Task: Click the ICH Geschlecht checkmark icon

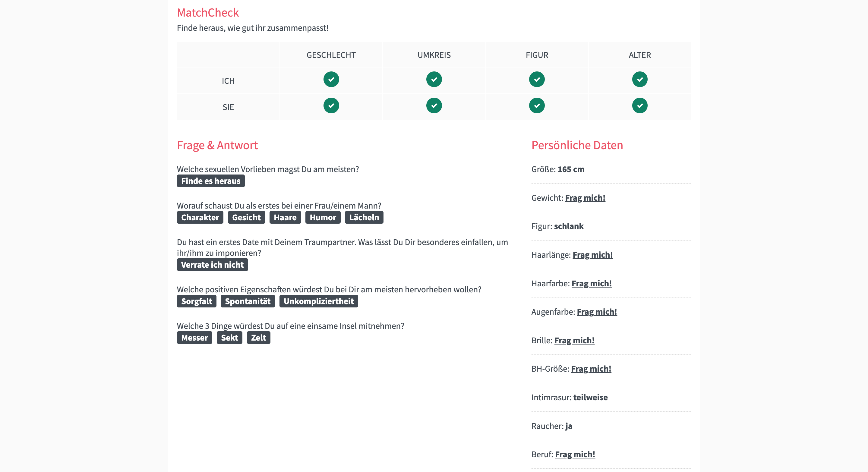Action: click(331, 80)
